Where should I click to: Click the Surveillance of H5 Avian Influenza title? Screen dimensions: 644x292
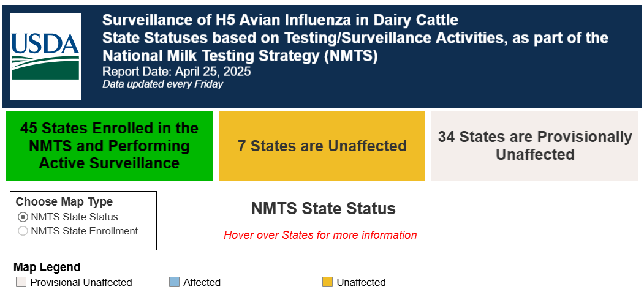[x=280, y=20]
